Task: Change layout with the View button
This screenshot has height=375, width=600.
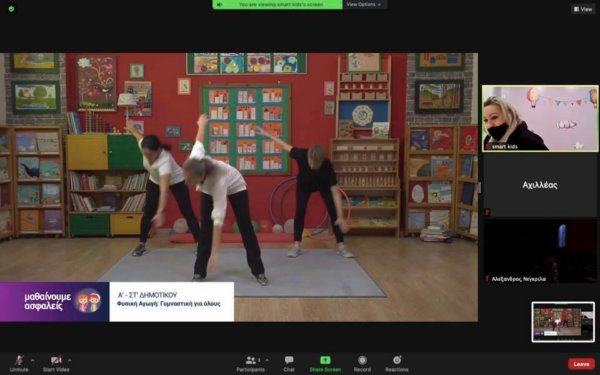Action: [583, 9]
